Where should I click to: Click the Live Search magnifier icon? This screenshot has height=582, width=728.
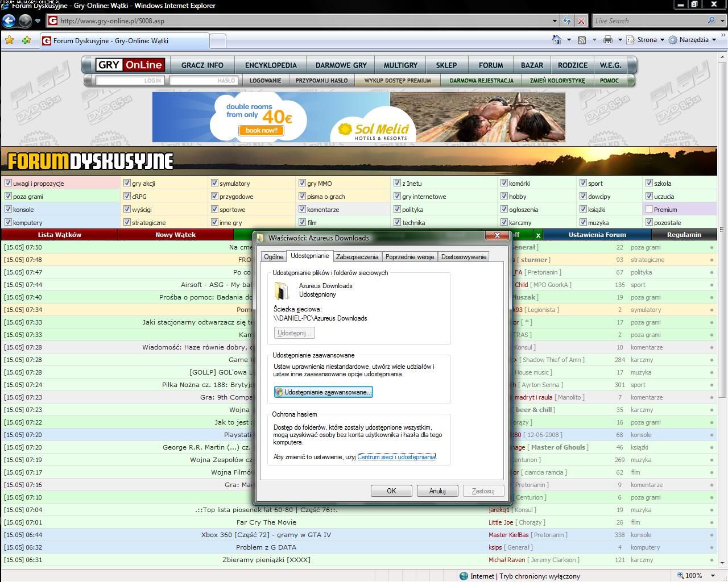pyautogui.click(x=711, y=21)
